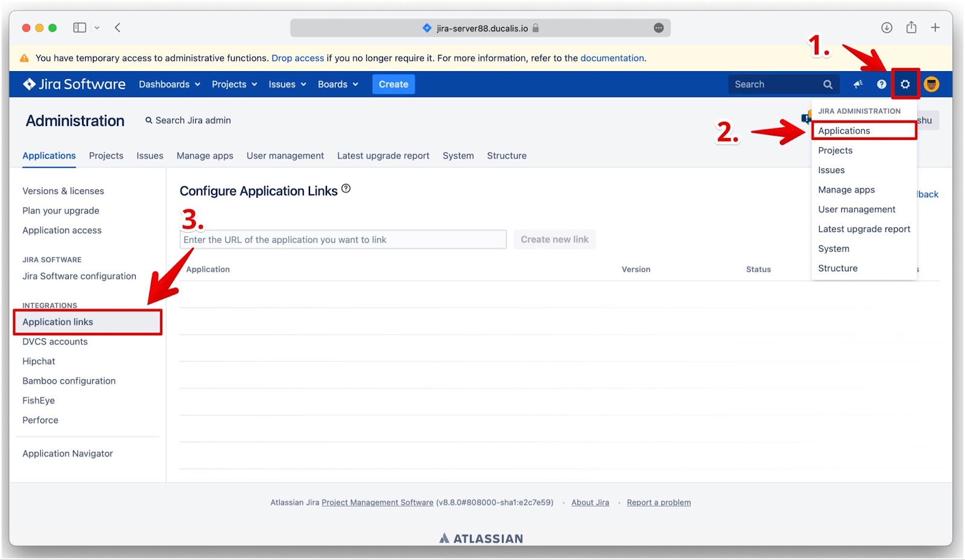Image resolution: width=965 pixels, height=560 pixels.
Task: Click the search magnifier icon in navbar
Action: click(x=827, y=84)
